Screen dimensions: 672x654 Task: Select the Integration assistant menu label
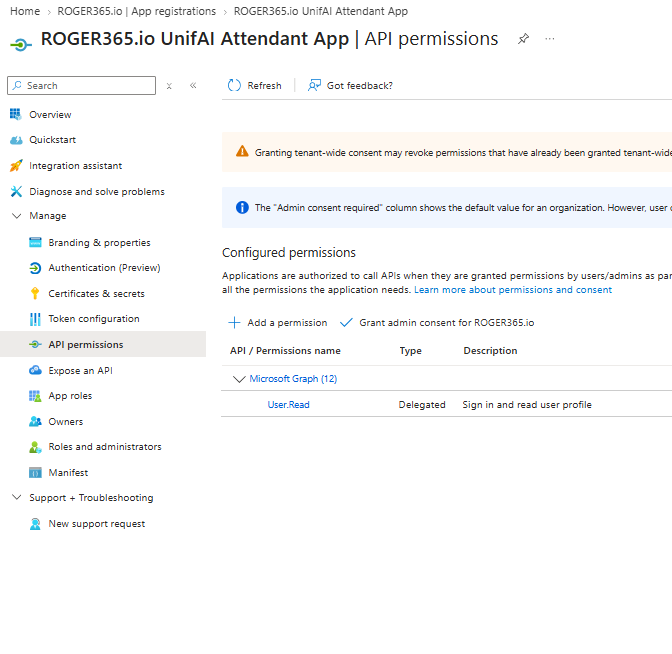(75, 166)
